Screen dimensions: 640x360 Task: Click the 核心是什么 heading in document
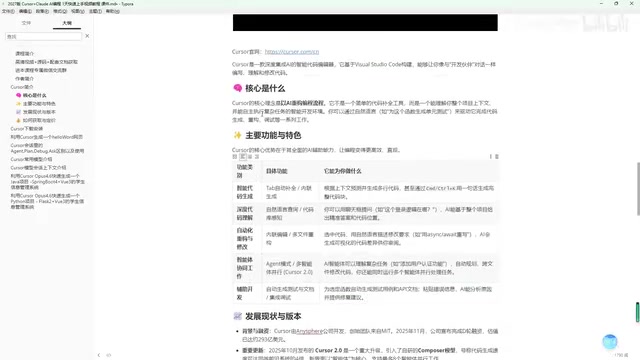[265, 88]
